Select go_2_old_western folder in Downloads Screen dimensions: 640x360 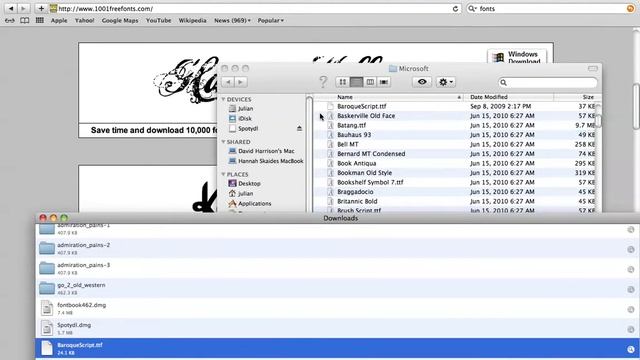coord(337,289)
